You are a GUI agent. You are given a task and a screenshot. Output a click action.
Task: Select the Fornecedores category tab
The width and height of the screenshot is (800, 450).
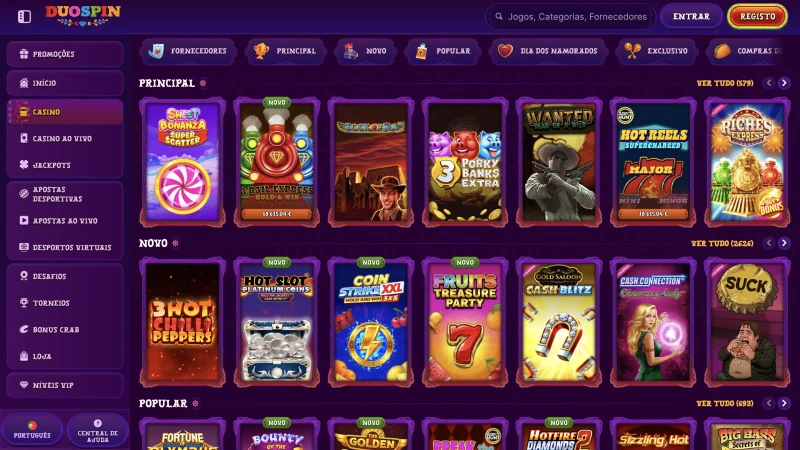pos(188,51)
